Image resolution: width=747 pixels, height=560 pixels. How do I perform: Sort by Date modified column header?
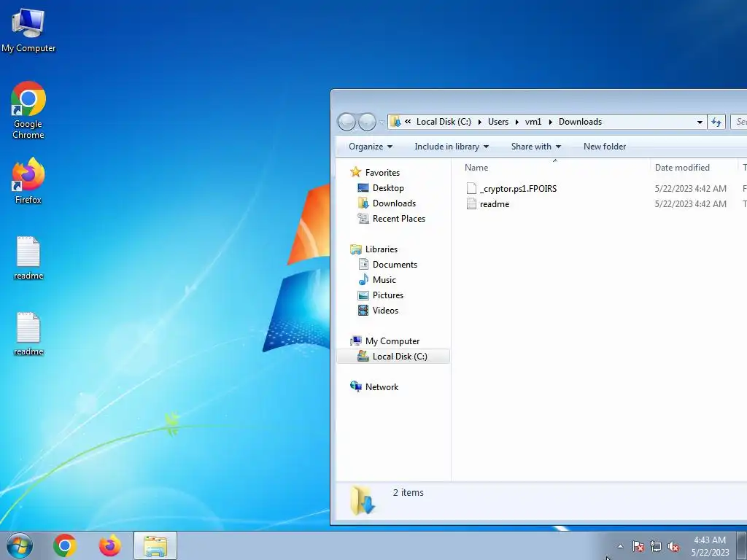[x=694, y=168]
